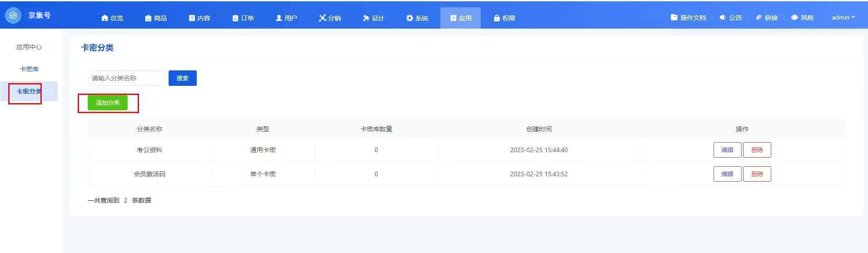Click the 京集号 logo icon
Image resolution: width=868 pixels, height=253 pixels.
(13, 15)
